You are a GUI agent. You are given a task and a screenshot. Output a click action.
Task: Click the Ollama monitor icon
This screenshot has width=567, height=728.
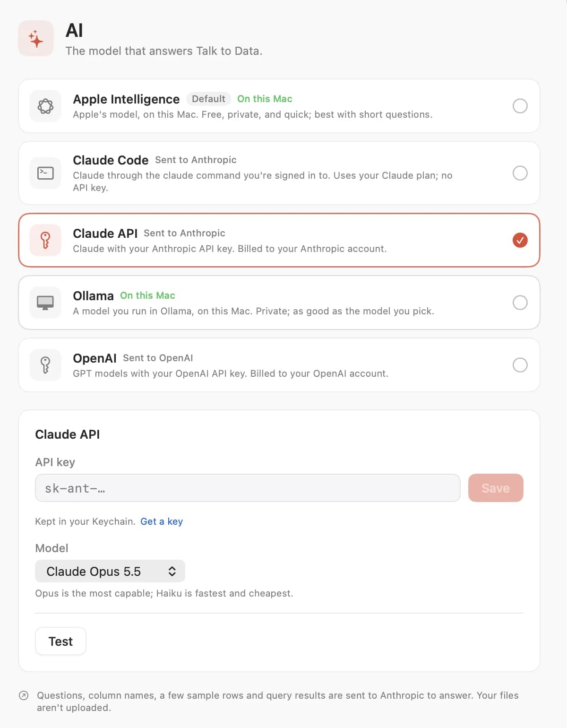pyautogui.click(x=45, y=303)
